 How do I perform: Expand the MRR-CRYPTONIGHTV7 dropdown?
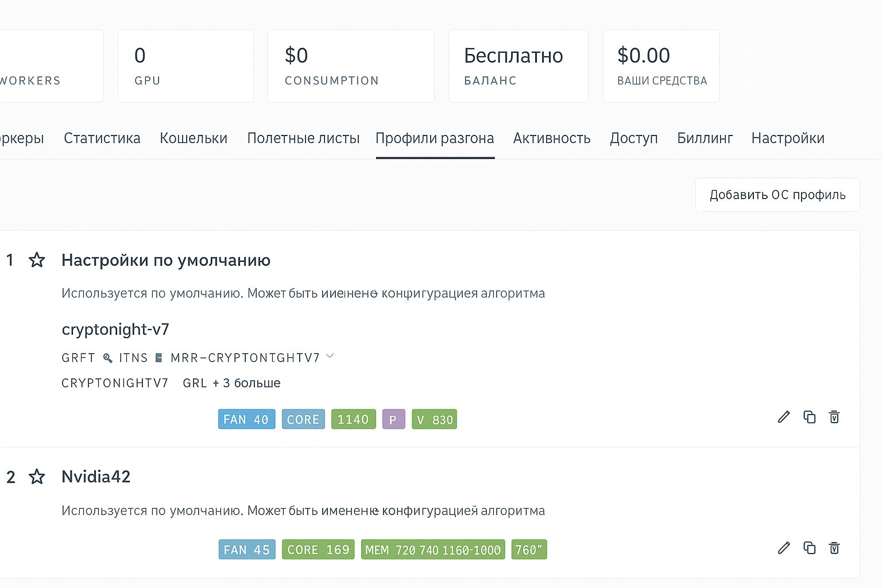(x=330, y=356)
